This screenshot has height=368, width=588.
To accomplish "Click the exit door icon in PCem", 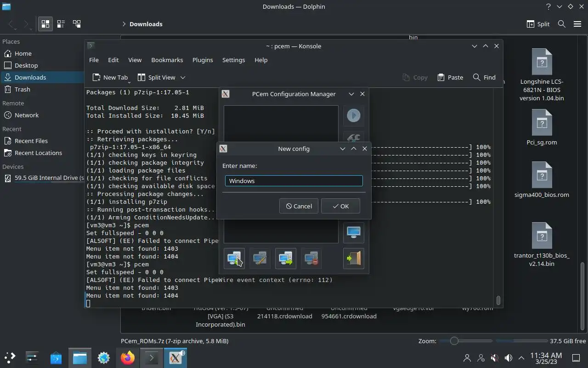I will [354, 259].
